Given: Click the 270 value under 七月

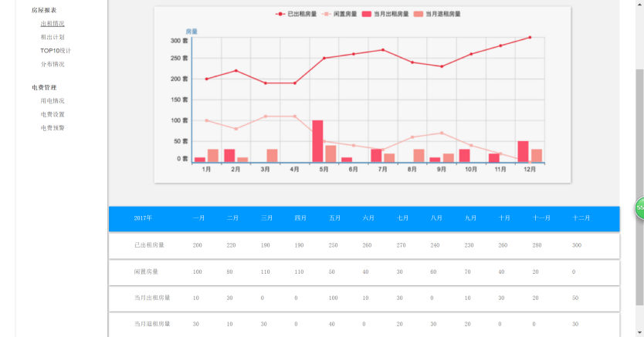Looking at the screenshot, I should (x=401, y=245).
